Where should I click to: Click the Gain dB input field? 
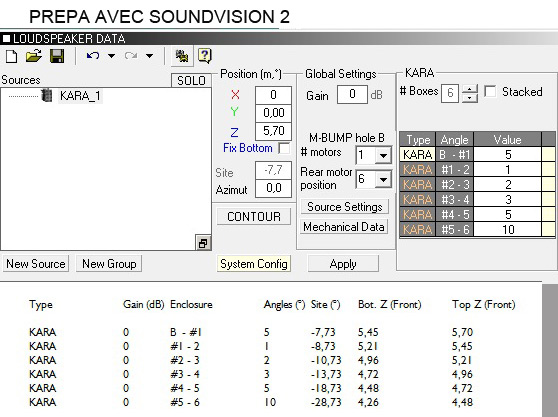(352, 94)
